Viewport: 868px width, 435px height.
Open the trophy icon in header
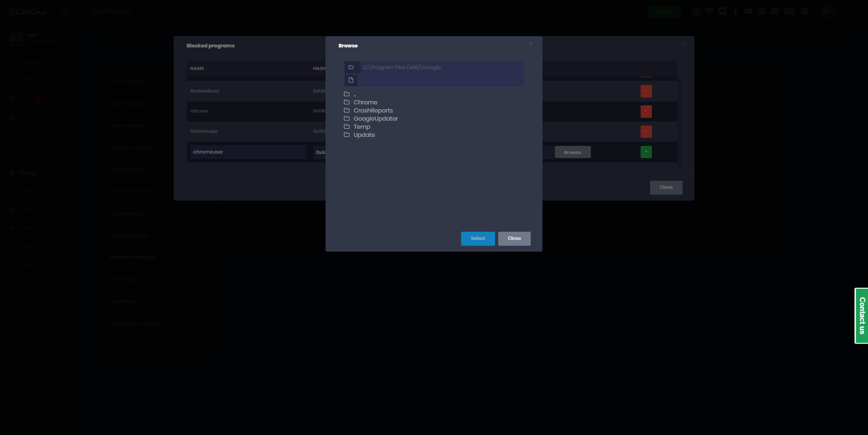[x=709, y=11]
